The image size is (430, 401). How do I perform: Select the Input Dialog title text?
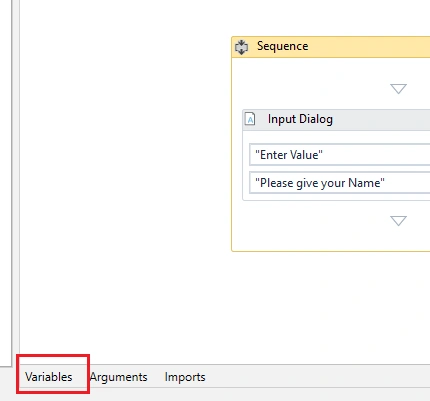click(x=300, y=119)
